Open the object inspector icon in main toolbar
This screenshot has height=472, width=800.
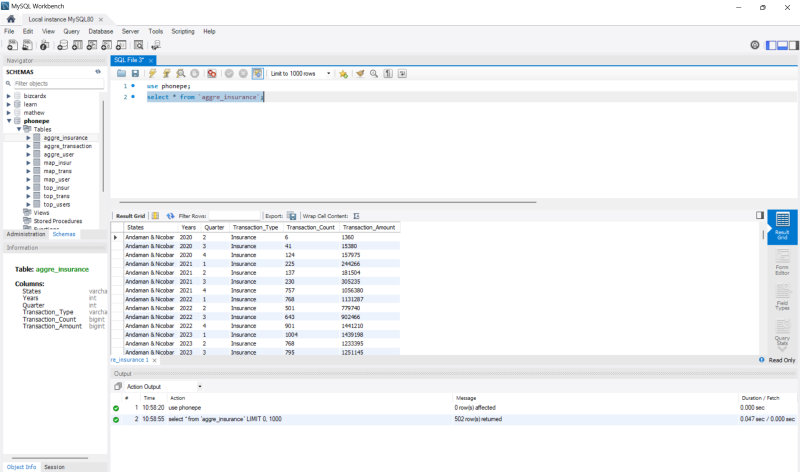pos(44,45)
